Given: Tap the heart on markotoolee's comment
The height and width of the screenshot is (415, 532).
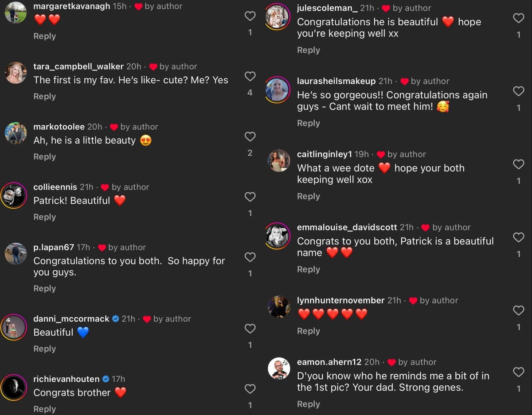Looking at the screenshot, I should (x=250, y=137).
